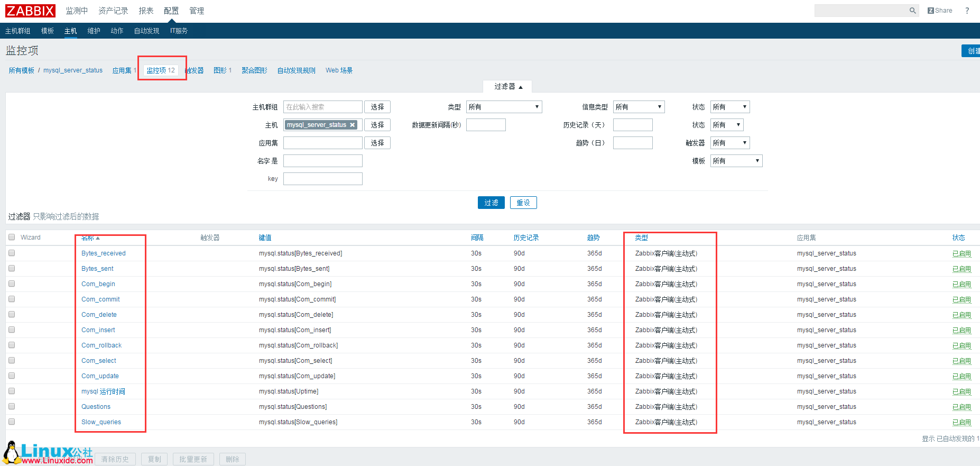Check the Bytes_received row checkbox

pyautogui.click(x=12, y=253)
